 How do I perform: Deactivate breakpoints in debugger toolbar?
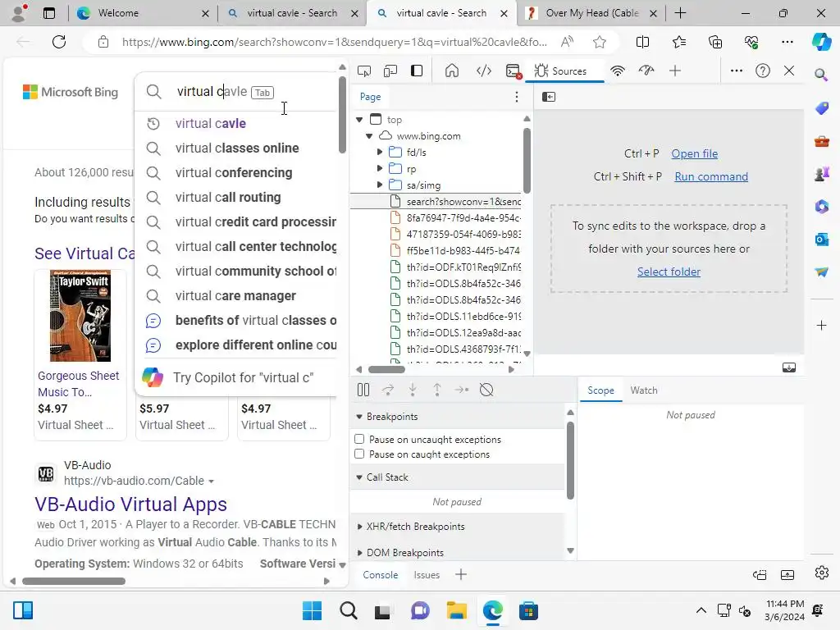[486, 390]
